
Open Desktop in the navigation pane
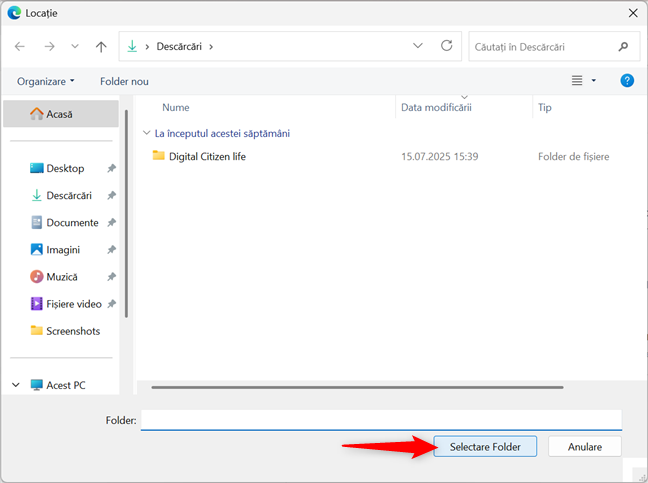pyautogui.click(x=65, y=168)
